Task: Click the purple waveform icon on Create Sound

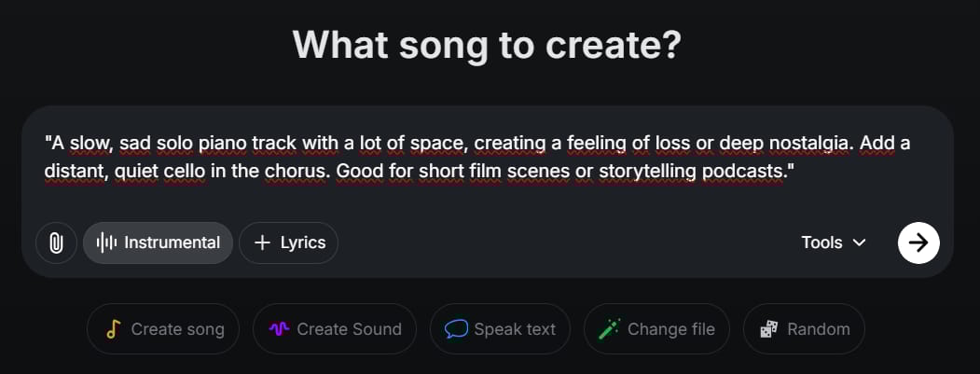Action: click(279, 329)
